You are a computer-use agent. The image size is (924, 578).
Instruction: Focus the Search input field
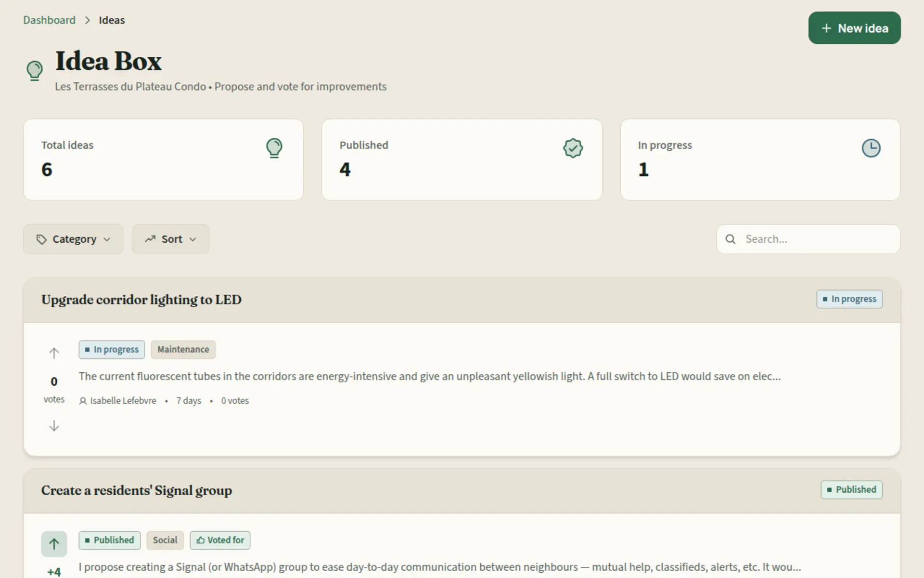808,239
